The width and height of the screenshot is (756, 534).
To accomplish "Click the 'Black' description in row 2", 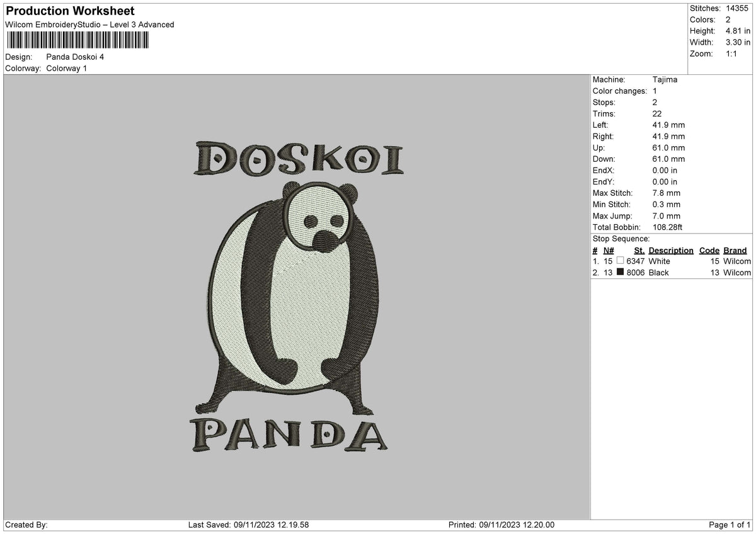I will coord(659,273).
